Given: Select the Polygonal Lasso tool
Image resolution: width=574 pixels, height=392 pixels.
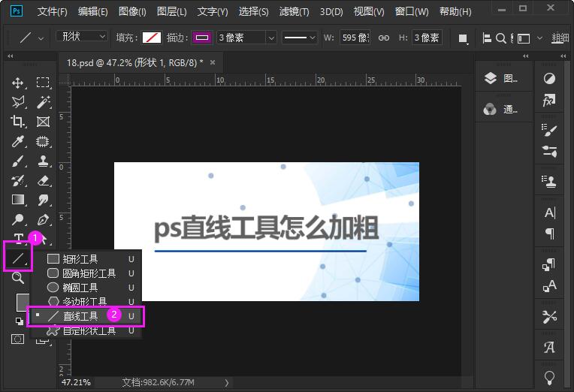Looking at the screenshot, I should point(17,102).
